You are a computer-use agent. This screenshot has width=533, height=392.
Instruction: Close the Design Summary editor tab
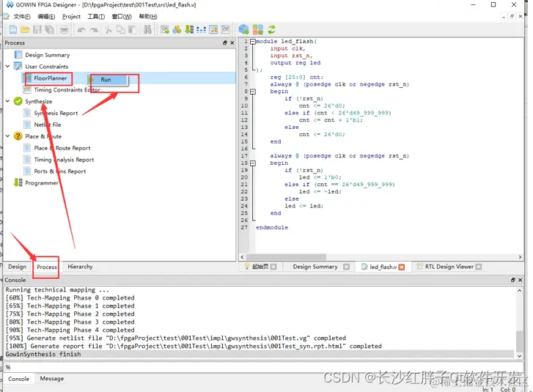[x=346, y=267]
